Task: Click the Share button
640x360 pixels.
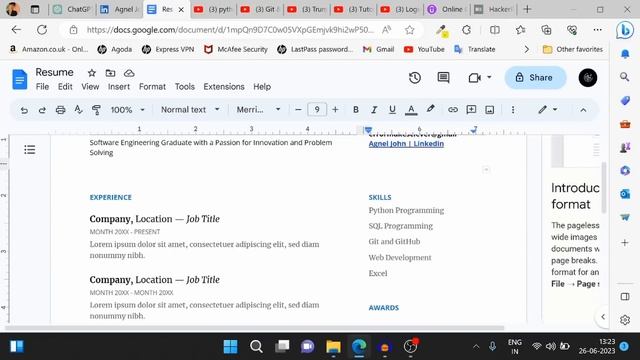Action: [x=535, y=78]
